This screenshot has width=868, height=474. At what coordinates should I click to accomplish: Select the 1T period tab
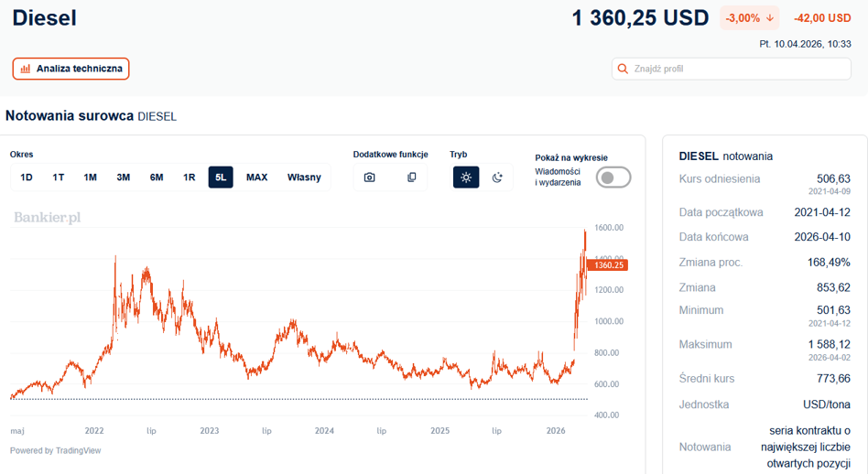[x=58, y=177]
